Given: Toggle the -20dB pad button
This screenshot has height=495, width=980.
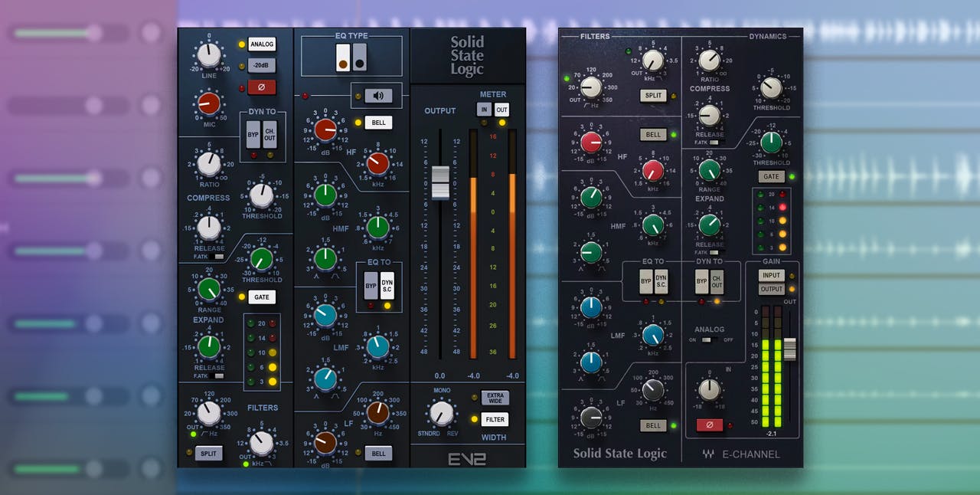Looking at the screenshot, I should tap(261, 66).
